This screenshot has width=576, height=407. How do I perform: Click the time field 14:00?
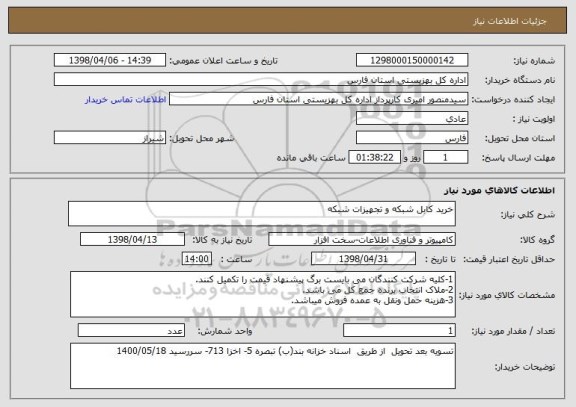pos(197,259)
